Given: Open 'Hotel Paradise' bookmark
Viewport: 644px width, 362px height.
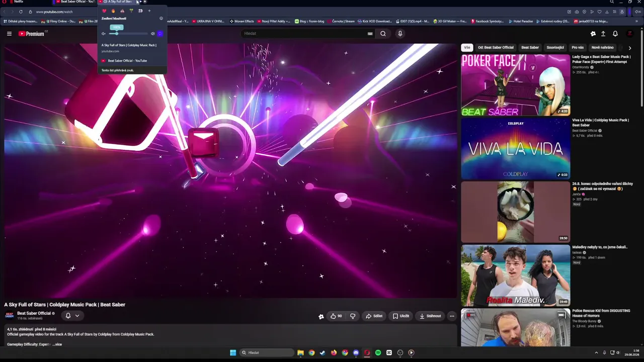Looking at the screenshot, I should click(x=521, y=22).
